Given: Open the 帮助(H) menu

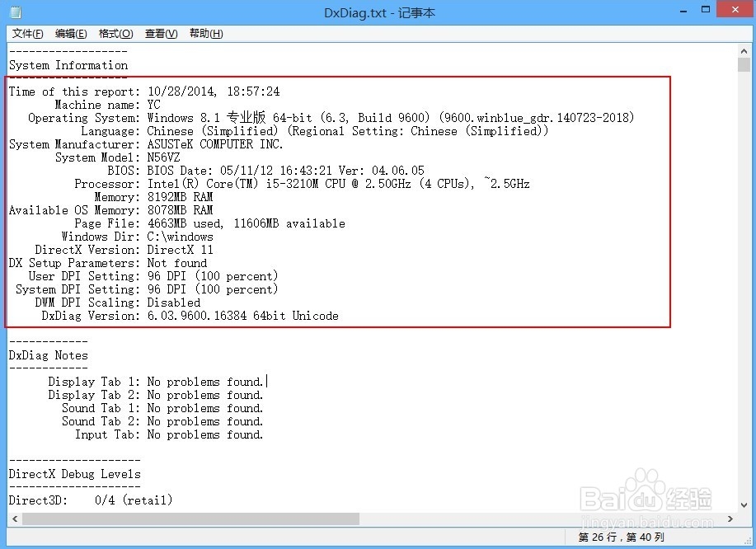Looking at the screenshot, I should pyautogui.click(x=206, y=33).
